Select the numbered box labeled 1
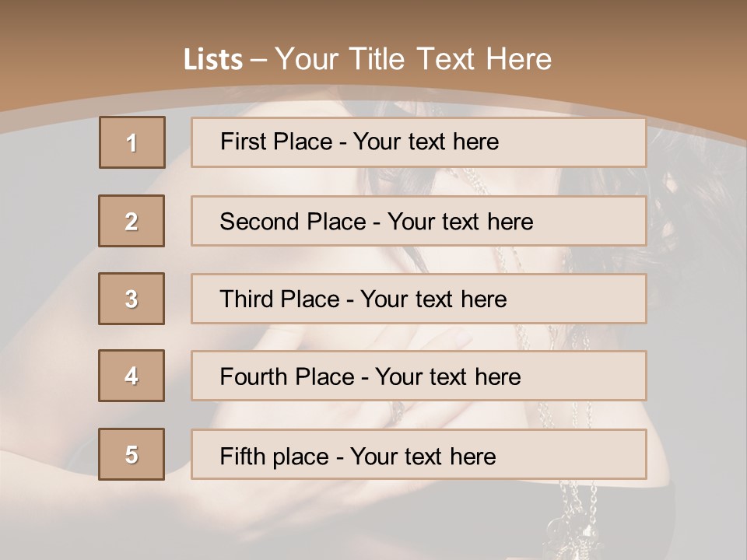The height and width of the screenshot is (560, 747). tap(132, 142)
